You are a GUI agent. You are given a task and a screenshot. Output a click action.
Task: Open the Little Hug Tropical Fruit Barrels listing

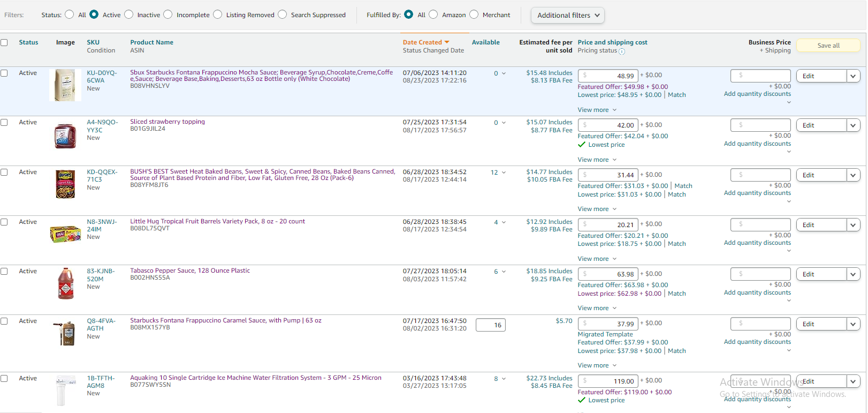coord(217,221)
